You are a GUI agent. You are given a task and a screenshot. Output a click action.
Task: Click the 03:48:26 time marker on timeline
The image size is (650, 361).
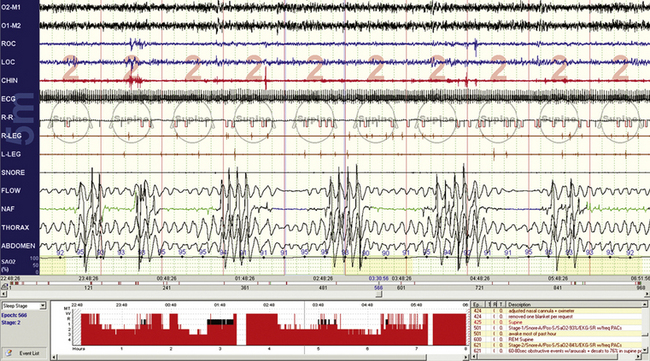[x=401, y=279]
